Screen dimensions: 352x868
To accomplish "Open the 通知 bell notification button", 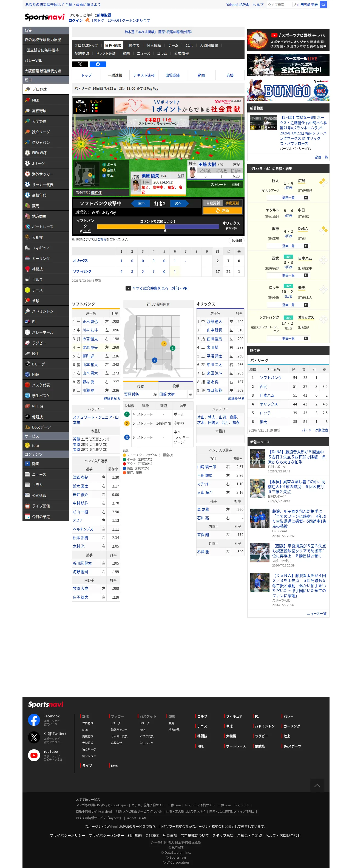I will click(237, 241).
